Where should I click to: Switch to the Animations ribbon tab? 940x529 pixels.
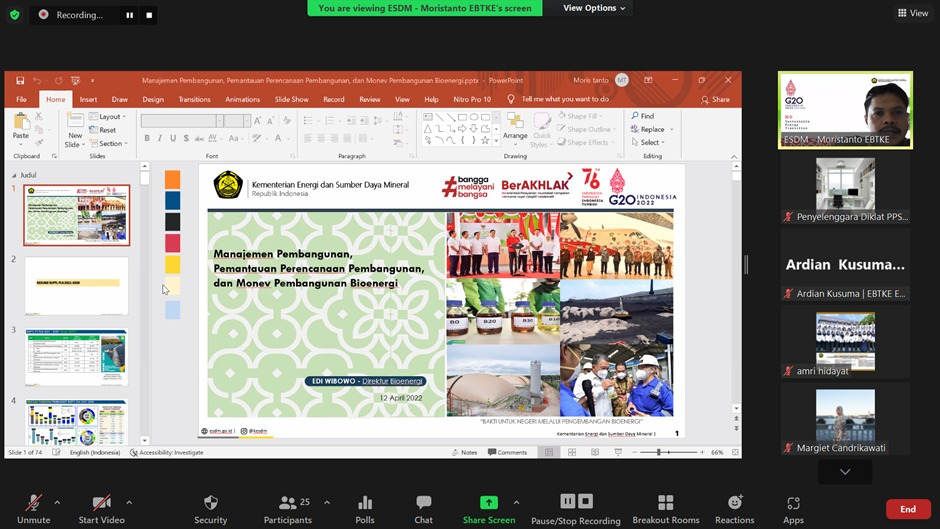[x=242, y=100]
